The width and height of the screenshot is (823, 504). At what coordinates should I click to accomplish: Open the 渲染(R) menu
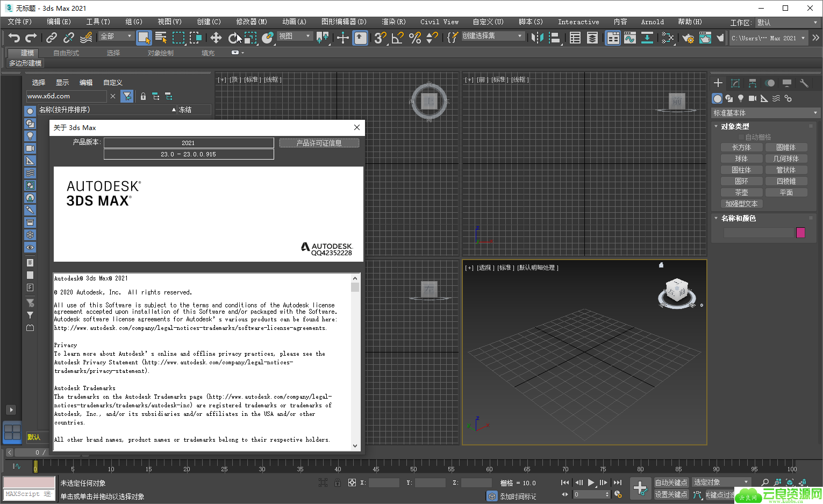click(393, 22)
